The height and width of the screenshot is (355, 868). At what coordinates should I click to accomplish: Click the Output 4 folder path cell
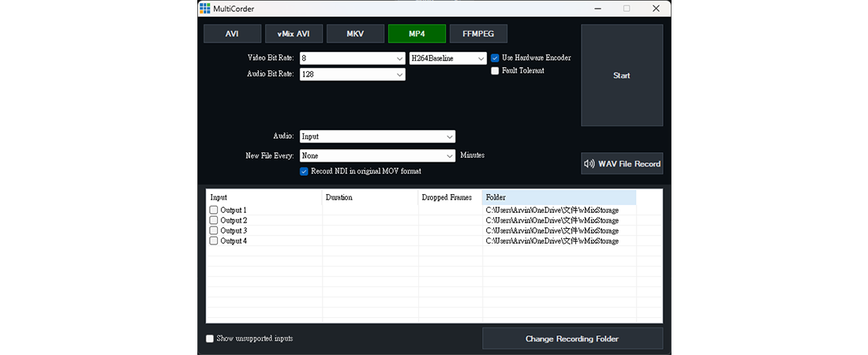point(559,241)
